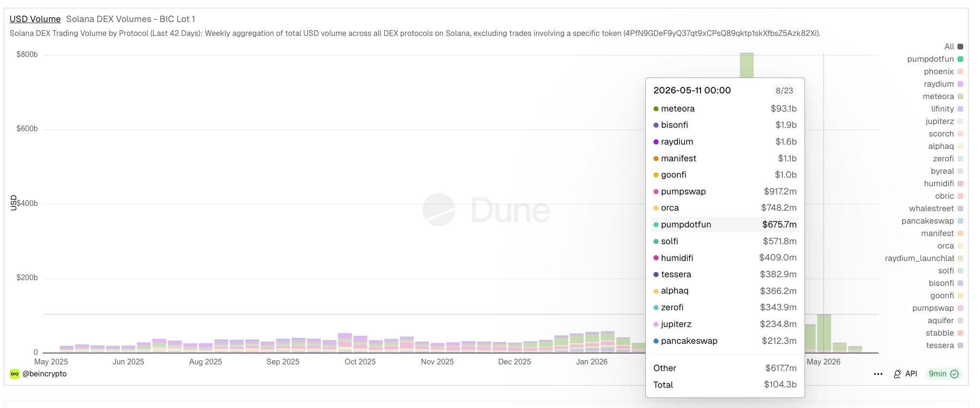
Task: Toggle lifinity series in legend
Action: 947,109
